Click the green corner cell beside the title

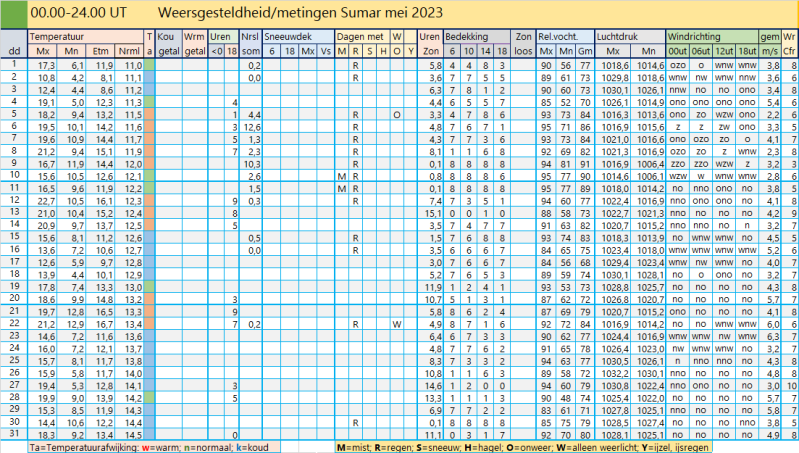[14, 14]
